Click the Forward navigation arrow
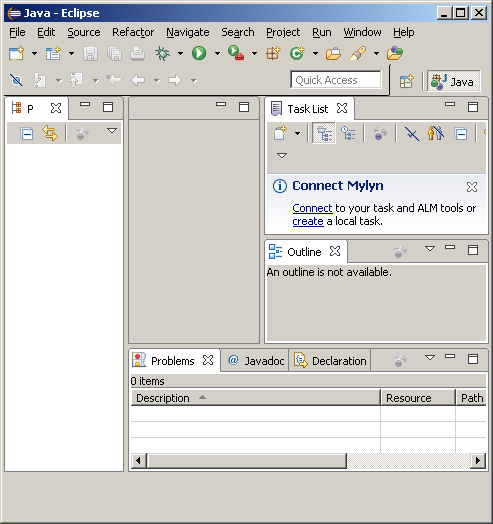The height and width of the screenshot is (524, 493). click(175, 80)
